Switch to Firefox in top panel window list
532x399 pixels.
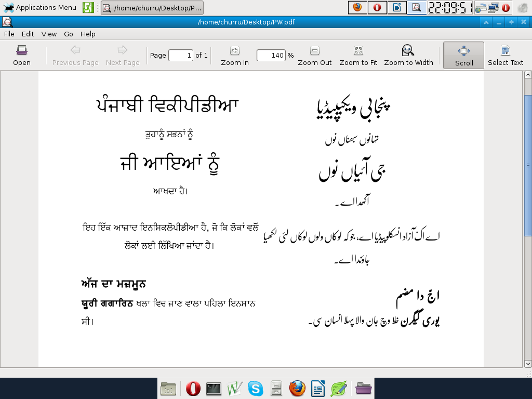[357, 7]
